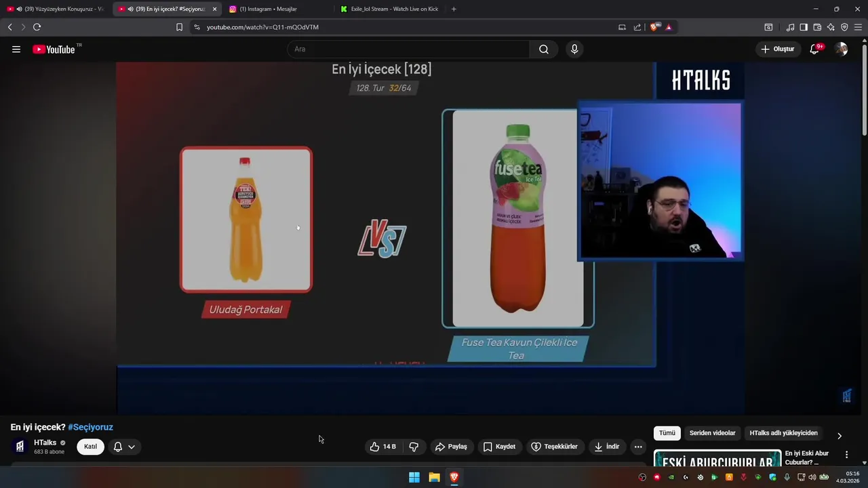Open a new browser tab with plus
The width and height of the screenshot is (868, 488).
click(454, 9)
